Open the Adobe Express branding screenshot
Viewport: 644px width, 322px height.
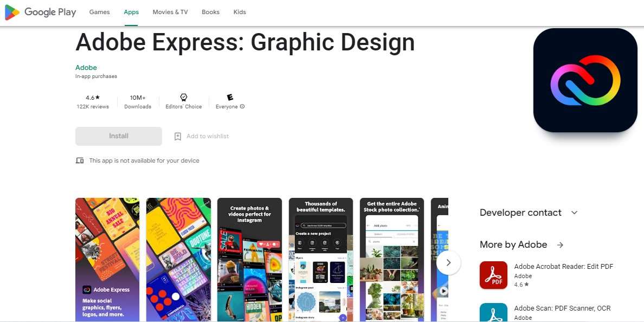pyautogui.click(x=107, y=260)
